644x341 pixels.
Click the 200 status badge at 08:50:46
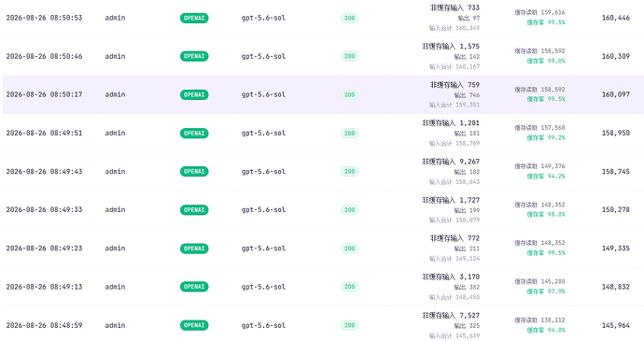349,56
